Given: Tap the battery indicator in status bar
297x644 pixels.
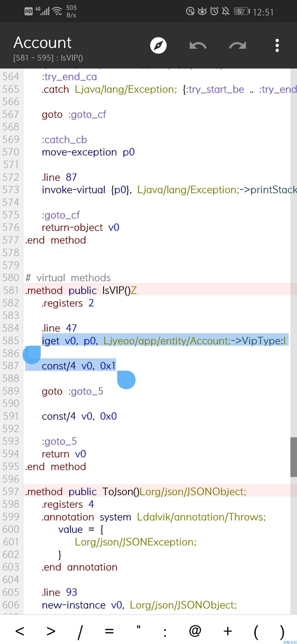Looking at the screenshot, I should click(x=242, y=11).
